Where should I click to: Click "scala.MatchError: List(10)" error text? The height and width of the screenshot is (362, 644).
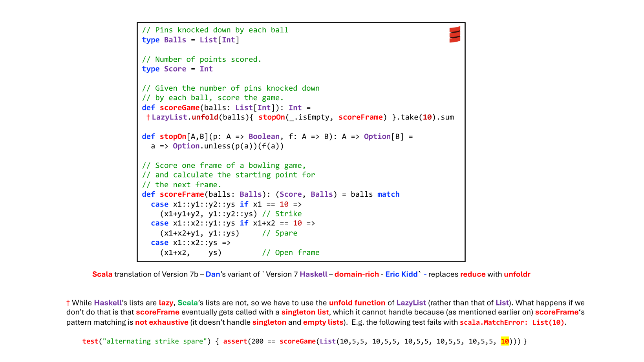tap(512, 322)
